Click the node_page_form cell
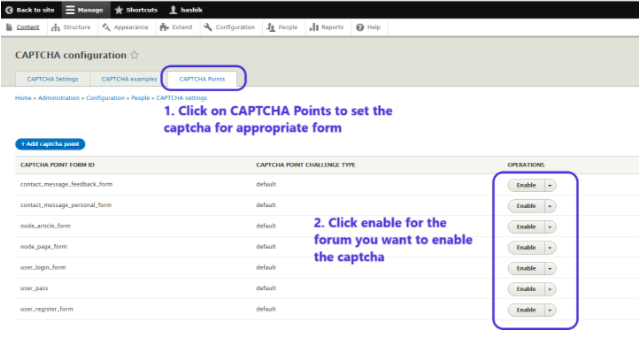 [44, 247]
